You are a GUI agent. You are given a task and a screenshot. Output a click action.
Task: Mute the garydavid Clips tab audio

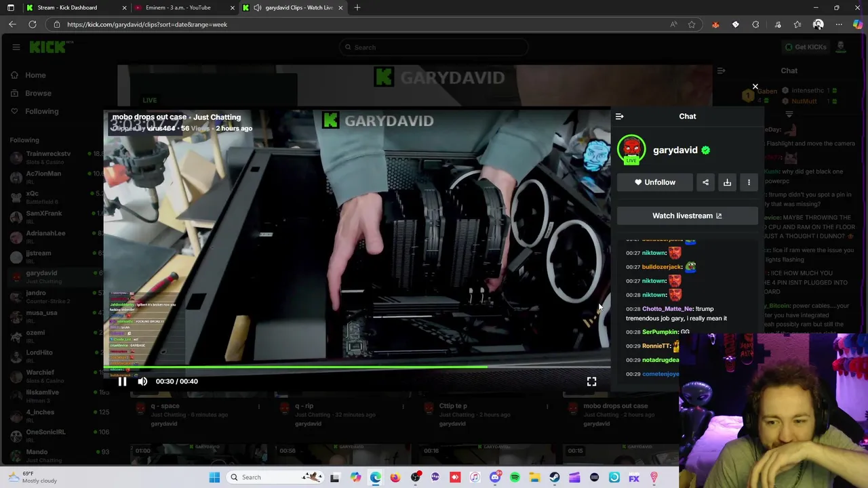tap(258, 7)
